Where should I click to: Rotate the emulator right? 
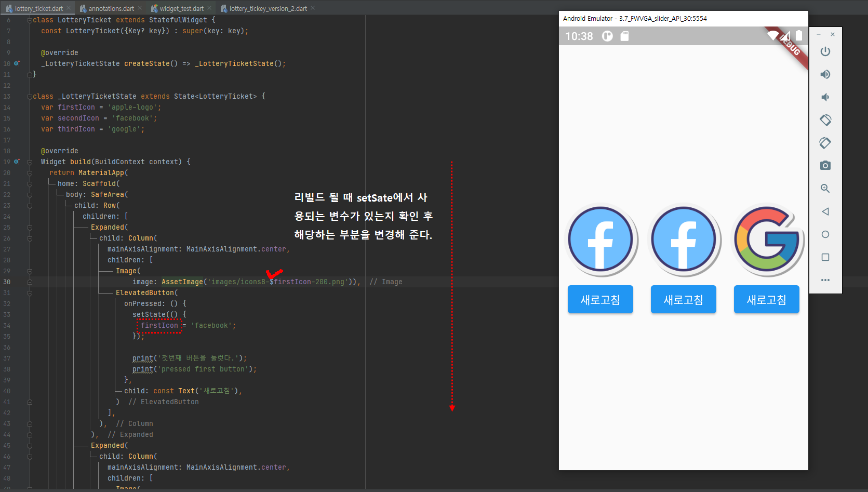pos(825,143)
